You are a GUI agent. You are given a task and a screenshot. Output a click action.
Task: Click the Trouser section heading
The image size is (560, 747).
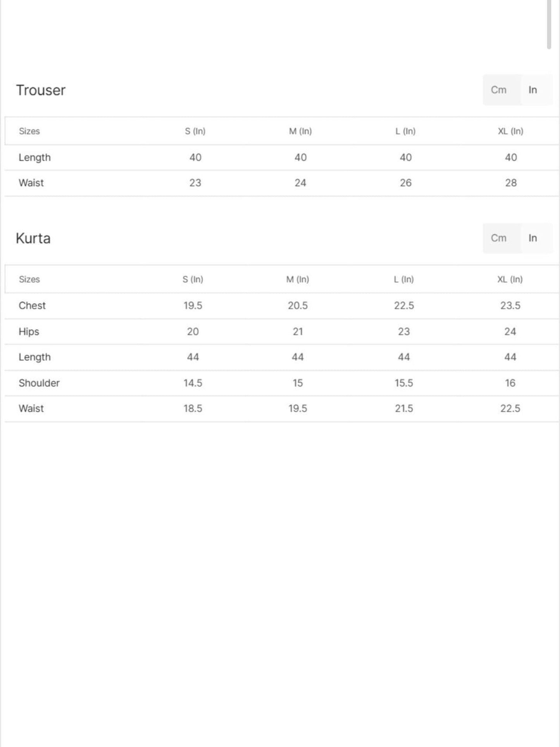[x=41, y=90]
